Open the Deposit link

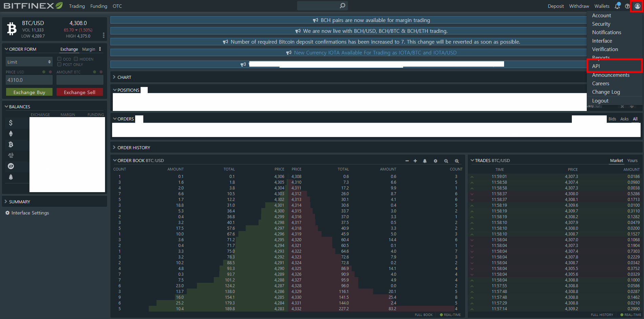[556, 6]
